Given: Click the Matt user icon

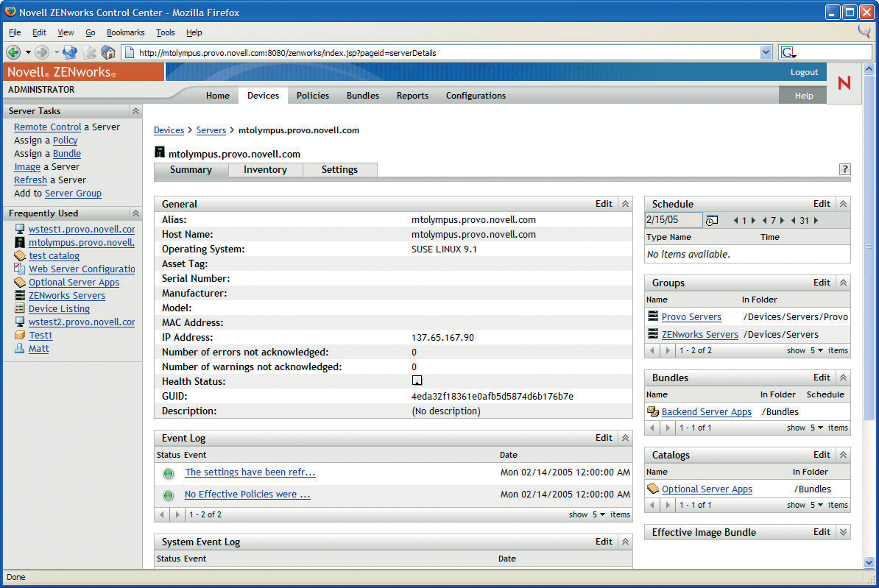Looking at the screenshot, I should coord(20,348).
